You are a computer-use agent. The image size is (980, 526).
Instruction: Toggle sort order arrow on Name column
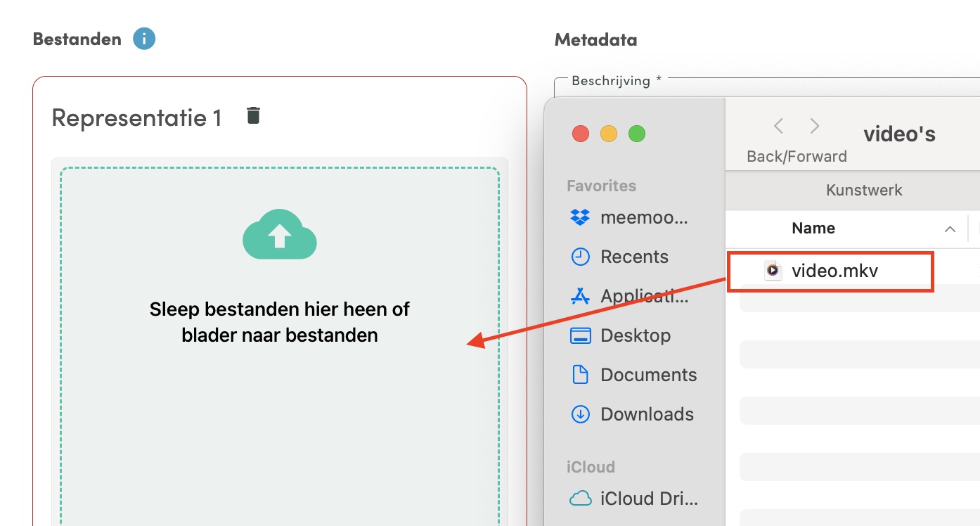(950, 229)
